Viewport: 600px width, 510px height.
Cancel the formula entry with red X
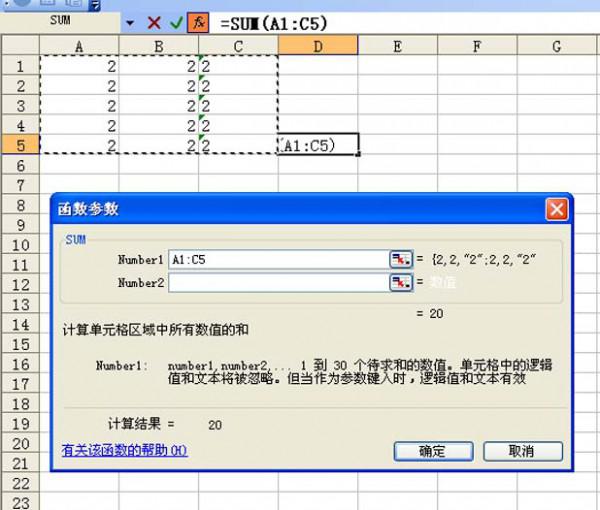pos(154,23)
